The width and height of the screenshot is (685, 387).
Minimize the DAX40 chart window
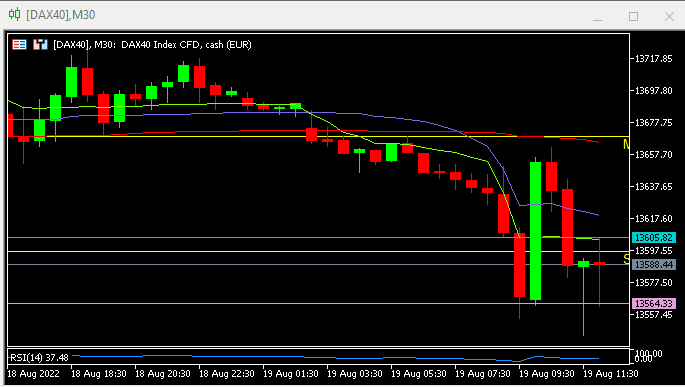[x=597, y=17]
